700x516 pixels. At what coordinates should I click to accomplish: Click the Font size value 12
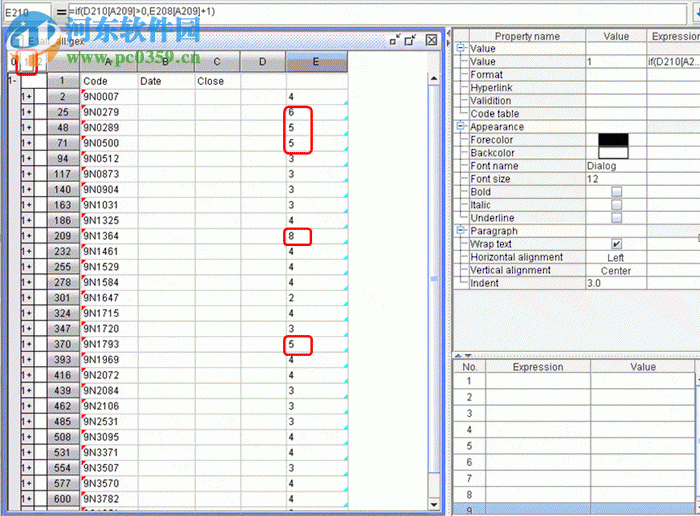point(616,179)
